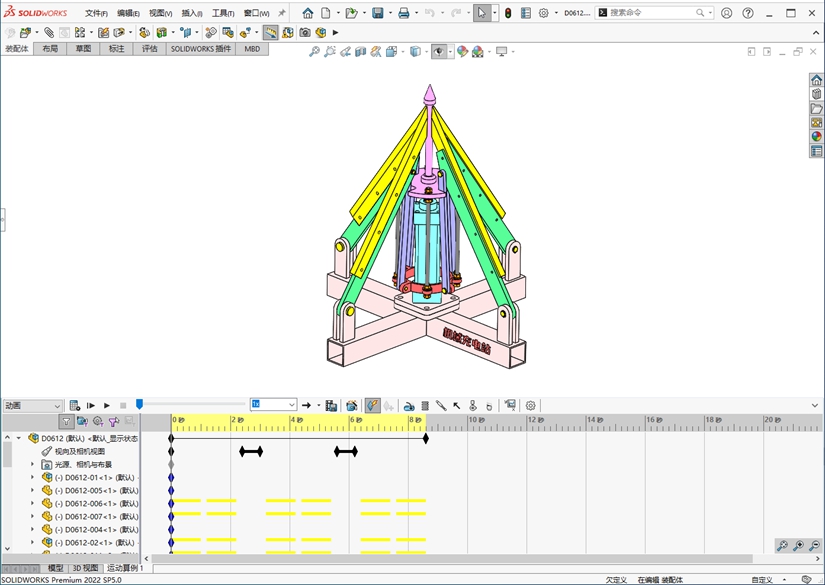
Task: Open the Appearances tab in right task pane
Action: tap(816, 137)
